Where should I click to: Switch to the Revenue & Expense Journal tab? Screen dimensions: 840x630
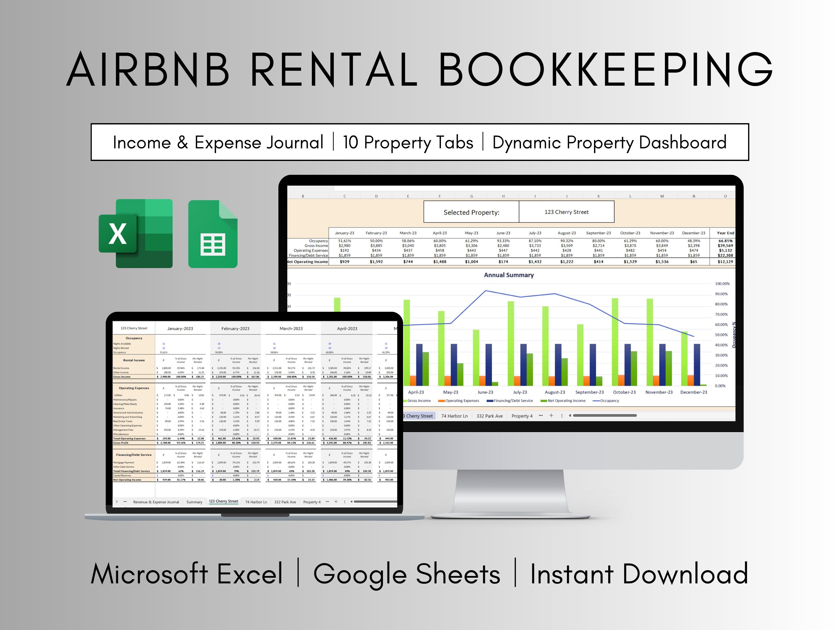pyautogui.click(x=157, y=502)
